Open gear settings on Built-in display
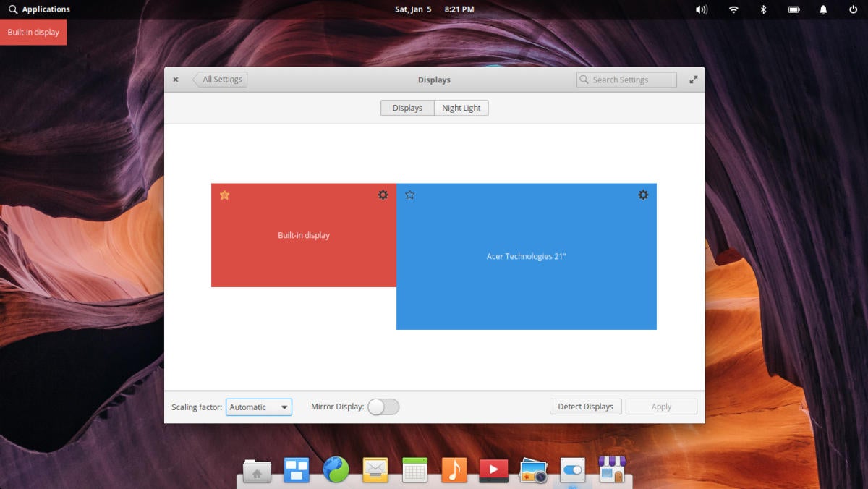Image resolution: width=868 pixels, height=489 pixels. click(x=383, y=195)
